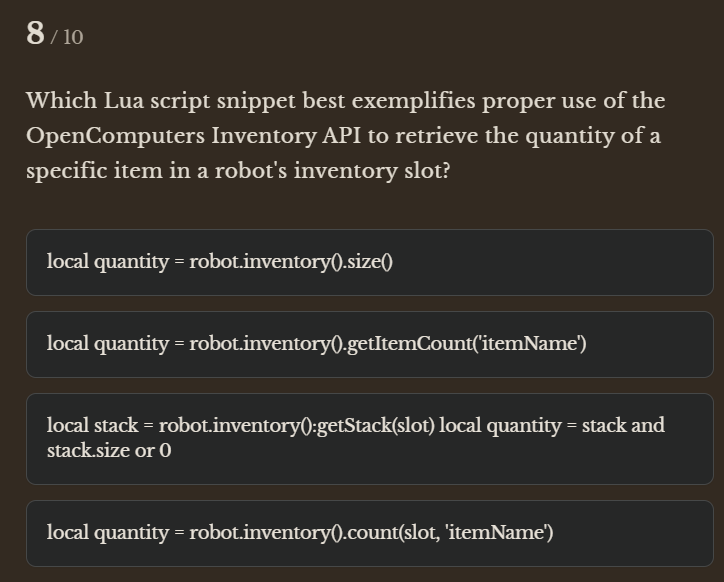Select the robot.inventory().size() answer option
Screen dimensions: 724x582
[370, 262]
